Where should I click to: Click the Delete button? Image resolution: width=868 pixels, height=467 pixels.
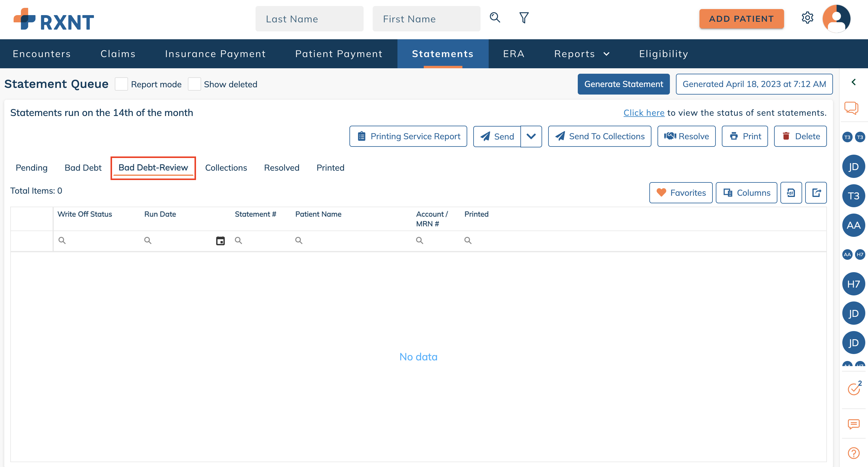[x=800, y=137]
